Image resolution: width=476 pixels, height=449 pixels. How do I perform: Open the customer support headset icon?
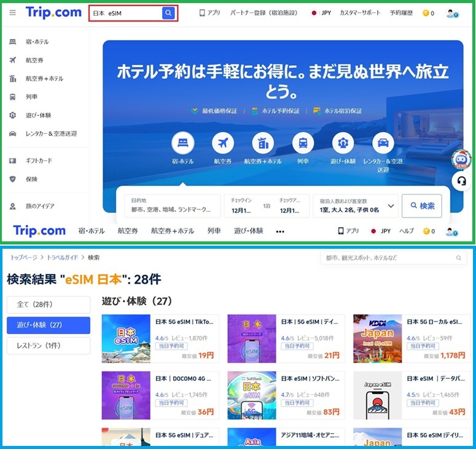(x=461, y=181)
